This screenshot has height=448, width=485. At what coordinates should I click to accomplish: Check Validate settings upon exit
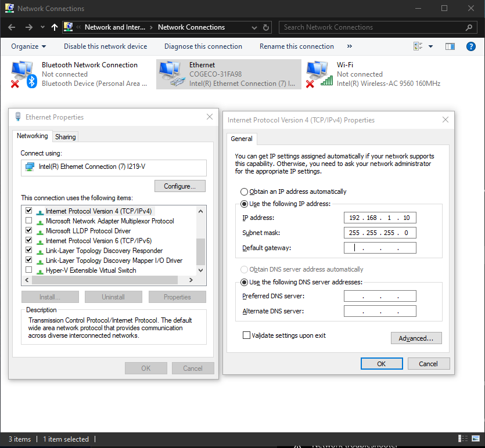246,335
